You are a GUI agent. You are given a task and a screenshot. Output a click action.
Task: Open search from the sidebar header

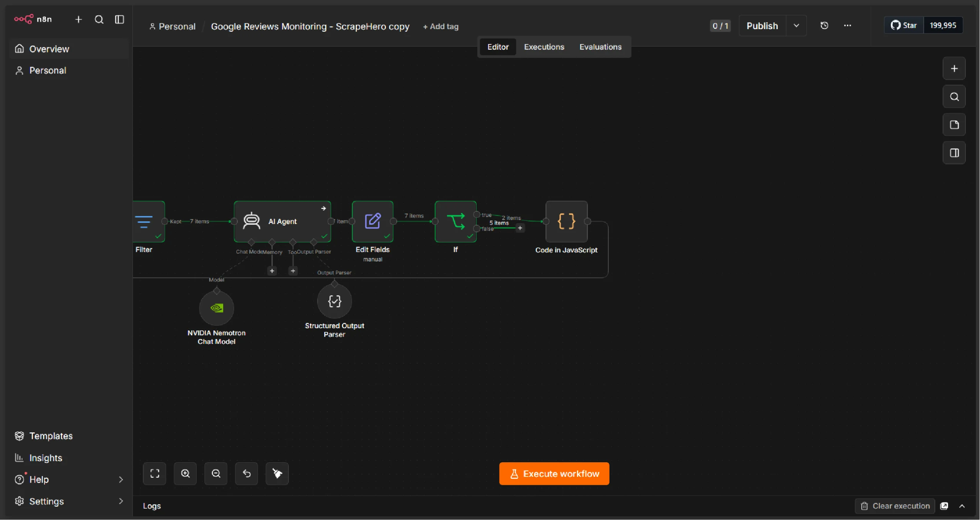click(99, 19)
